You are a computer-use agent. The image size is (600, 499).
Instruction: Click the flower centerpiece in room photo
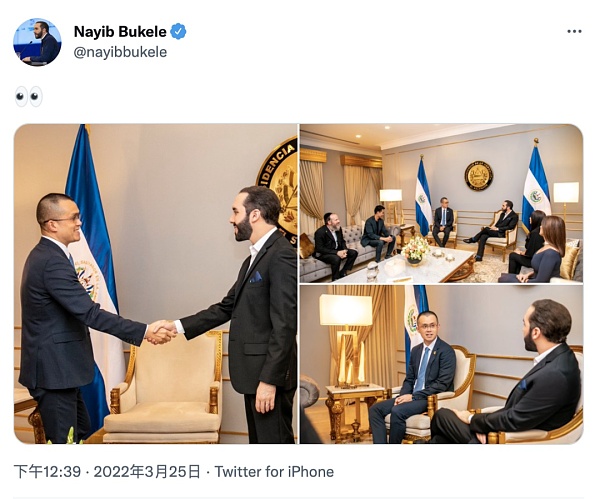click(x=415, y=250)
